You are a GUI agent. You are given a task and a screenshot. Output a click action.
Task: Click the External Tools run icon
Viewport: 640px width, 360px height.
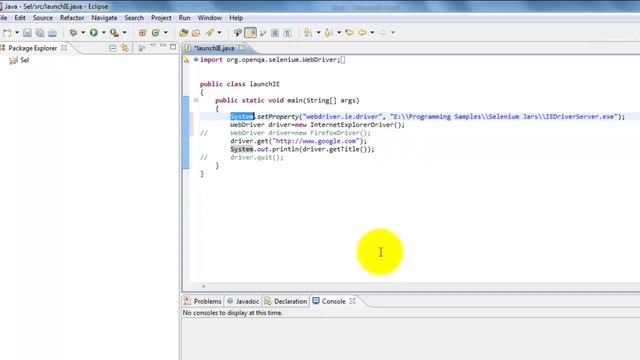pos(114,33)
